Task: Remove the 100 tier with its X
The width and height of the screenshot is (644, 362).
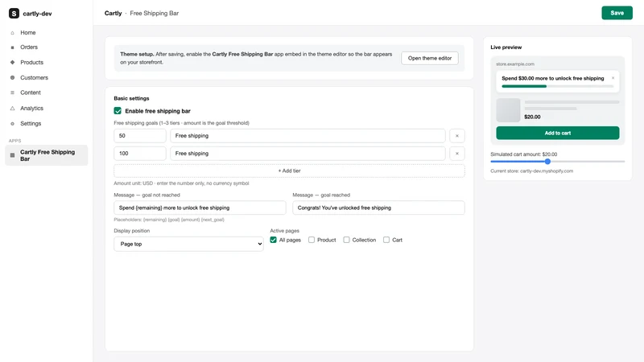Action: pos(457,154)
